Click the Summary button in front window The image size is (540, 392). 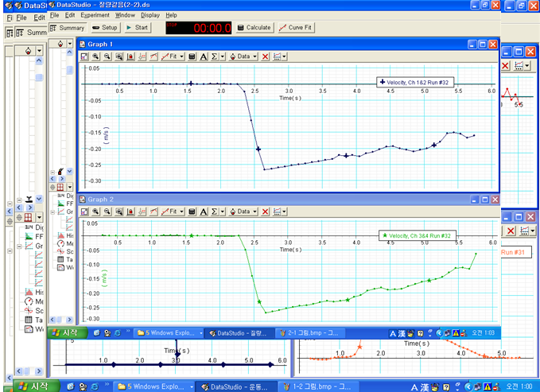(67, 28)
